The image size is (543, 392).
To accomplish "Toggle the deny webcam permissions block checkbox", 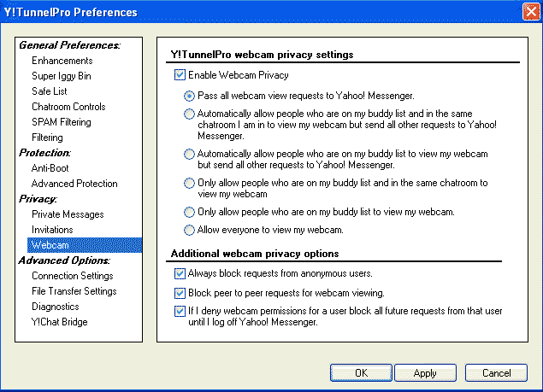I will (x=180, y=311).
